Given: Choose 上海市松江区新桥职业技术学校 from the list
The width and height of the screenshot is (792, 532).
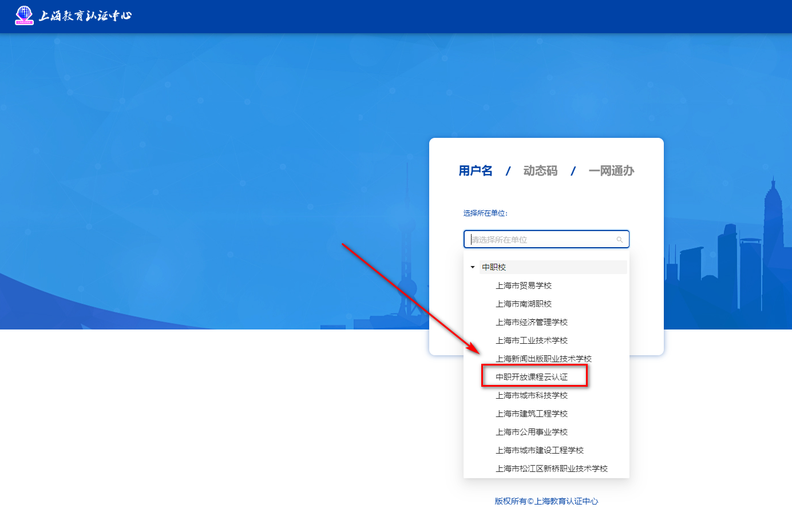Looking at the screenshot, I should click(552, 469).
